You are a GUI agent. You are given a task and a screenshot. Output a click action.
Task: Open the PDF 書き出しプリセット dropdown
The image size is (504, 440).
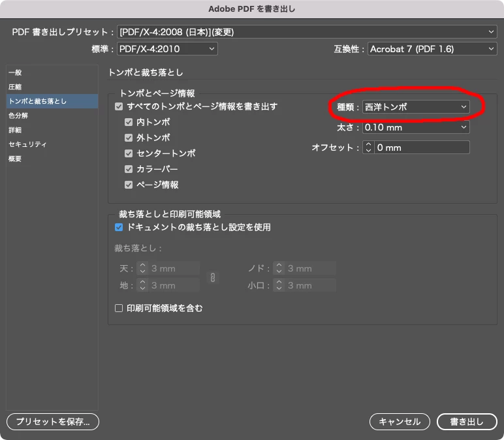[307, 32]
